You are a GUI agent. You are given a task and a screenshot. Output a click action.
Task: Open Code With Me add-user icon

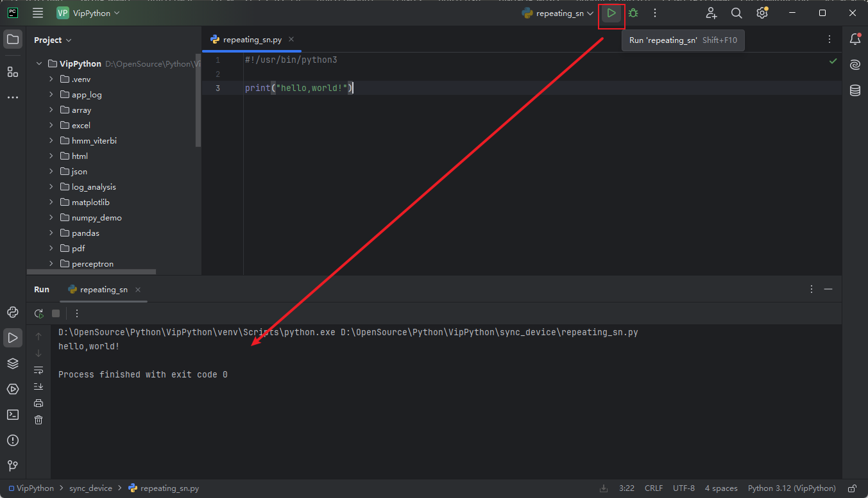point(711,13)
